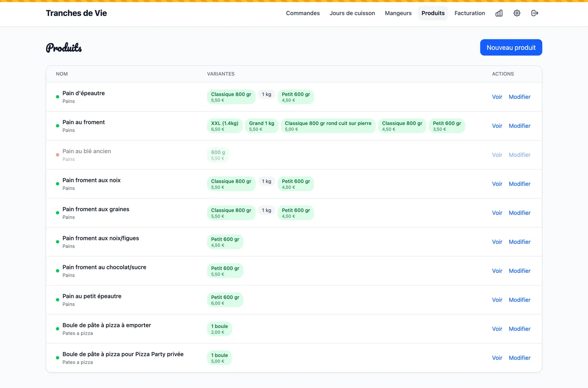The height and width of the screenshot is (388, 588).
Task: View Pain froment aux graines
Action: click(x=497, y=213)
